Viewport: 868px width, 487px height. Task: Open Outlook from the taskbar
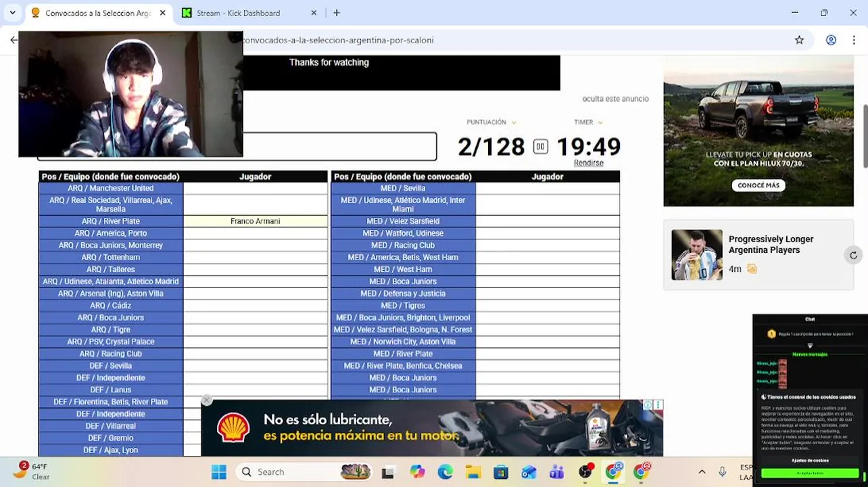click(528, 472)
